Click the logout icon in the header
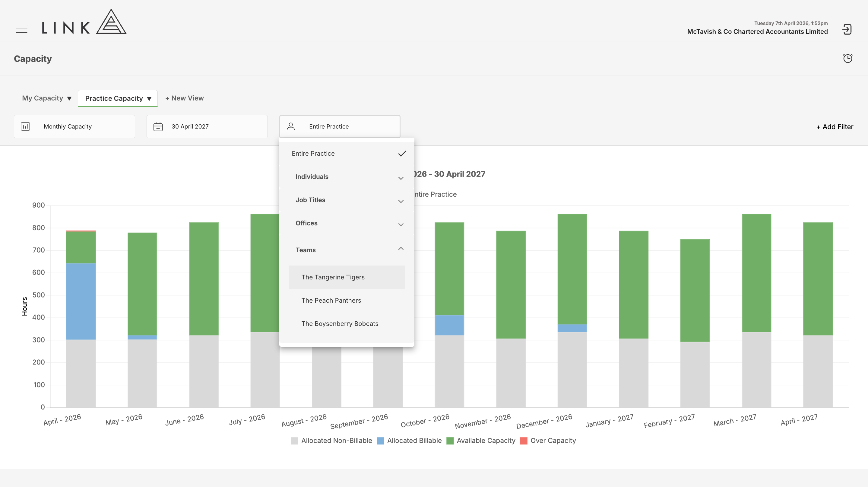Screen dimensions: 868x487 847,29
